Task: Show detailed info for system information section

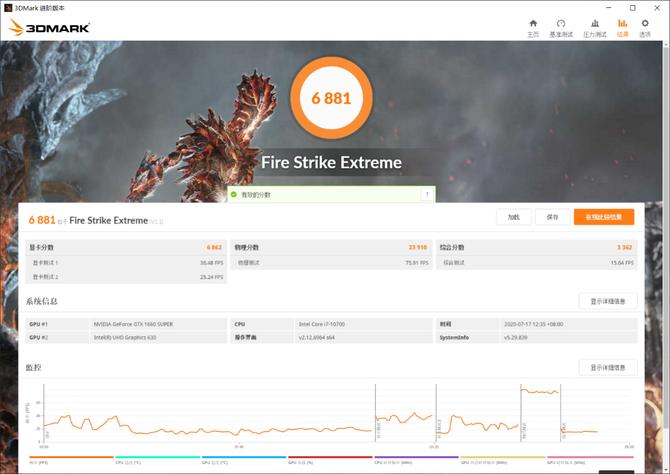Action: pyautogui.click(x=607, y=301)
